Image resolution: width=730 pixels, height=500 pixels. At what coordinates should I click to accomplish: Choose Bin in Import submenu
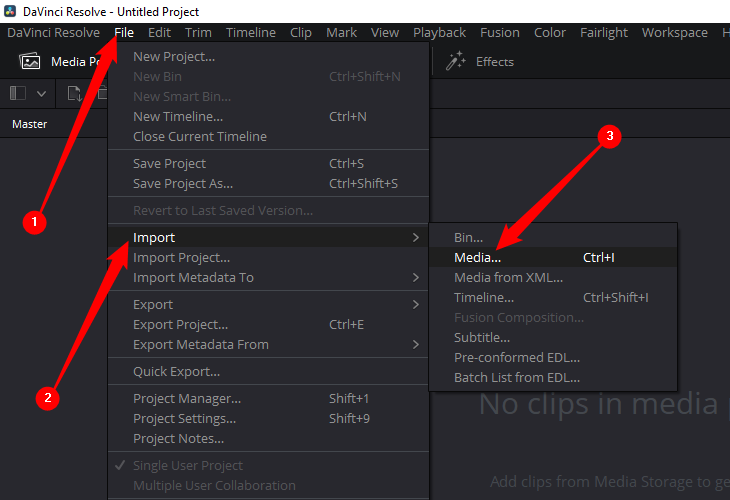pos(553,237)
